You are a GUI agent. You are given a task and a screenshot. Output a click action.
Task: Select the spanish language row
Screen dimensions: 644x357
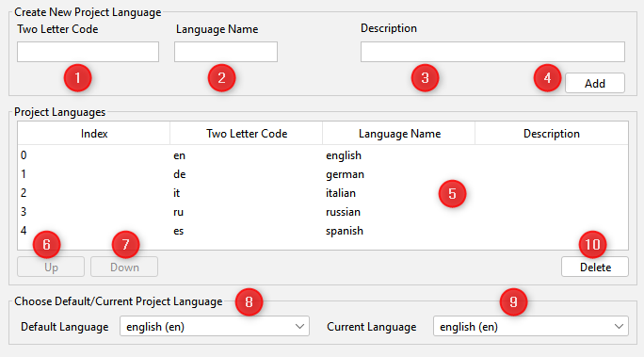click(x=323, y=231)
